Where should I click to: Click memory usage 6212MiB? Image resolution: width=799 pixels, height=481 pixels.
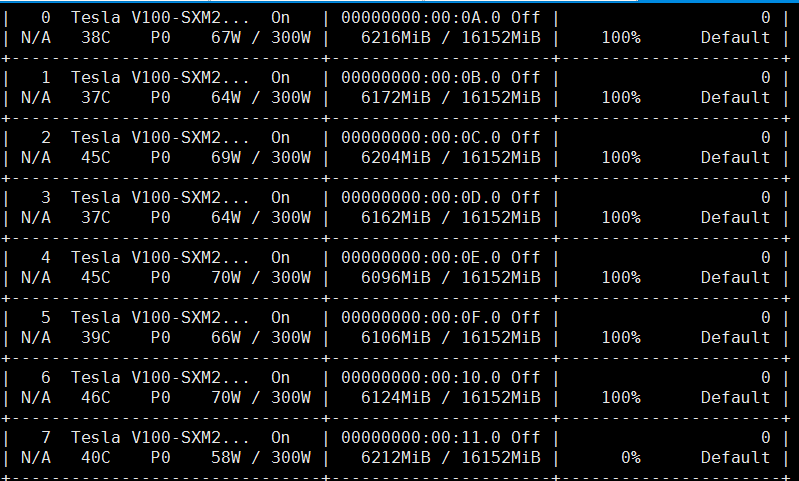395,459
